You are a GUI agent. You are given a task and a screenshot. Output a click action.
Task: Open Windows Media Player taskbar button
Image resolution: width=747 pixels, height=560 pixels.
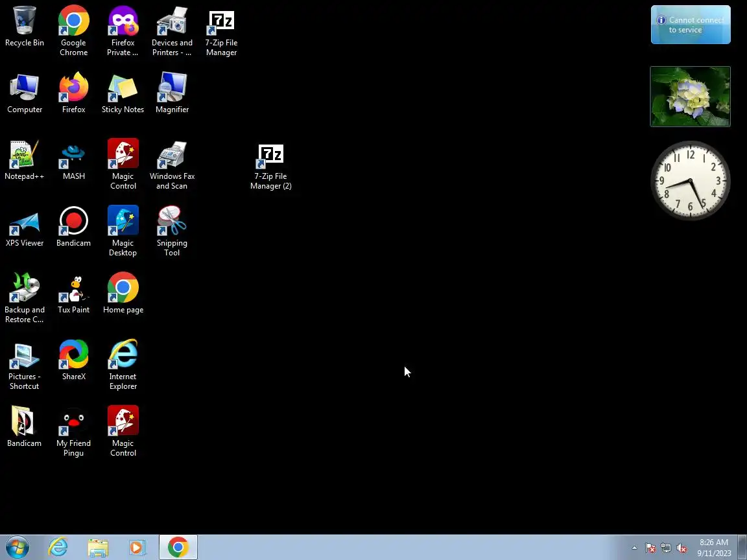click(x=137, y=547)
